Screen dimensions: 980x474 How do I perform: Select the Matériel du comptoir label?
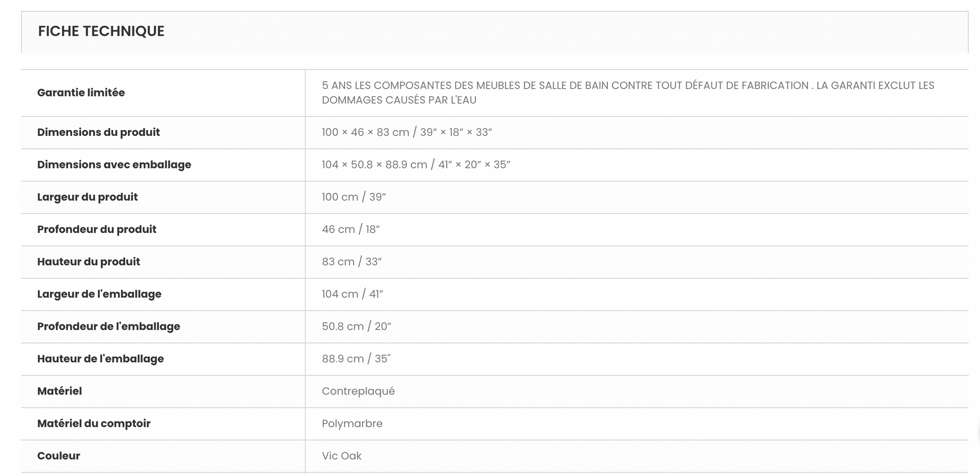(x=94, y=424)
